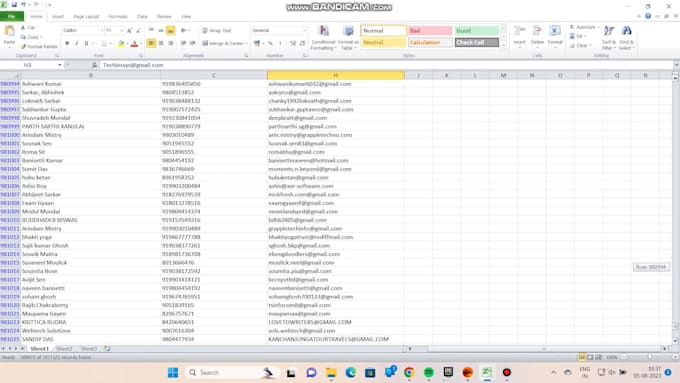Image resolution: width=680 pixels, height=383 pixels.
Task: Apply the Normal cell style
Action: [x=383, y=30]
